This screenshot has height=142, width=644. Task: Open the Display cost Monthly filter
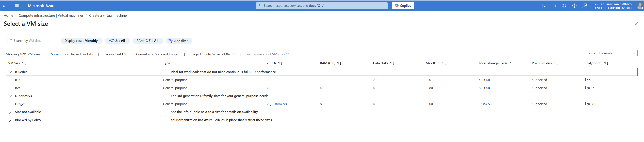(81, 41)
